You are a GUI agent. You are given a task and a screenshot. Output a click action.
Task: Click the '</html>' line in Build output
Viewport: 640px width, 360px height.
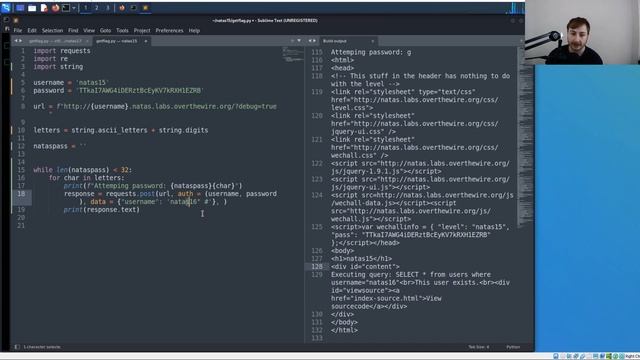tap(344, 330)
